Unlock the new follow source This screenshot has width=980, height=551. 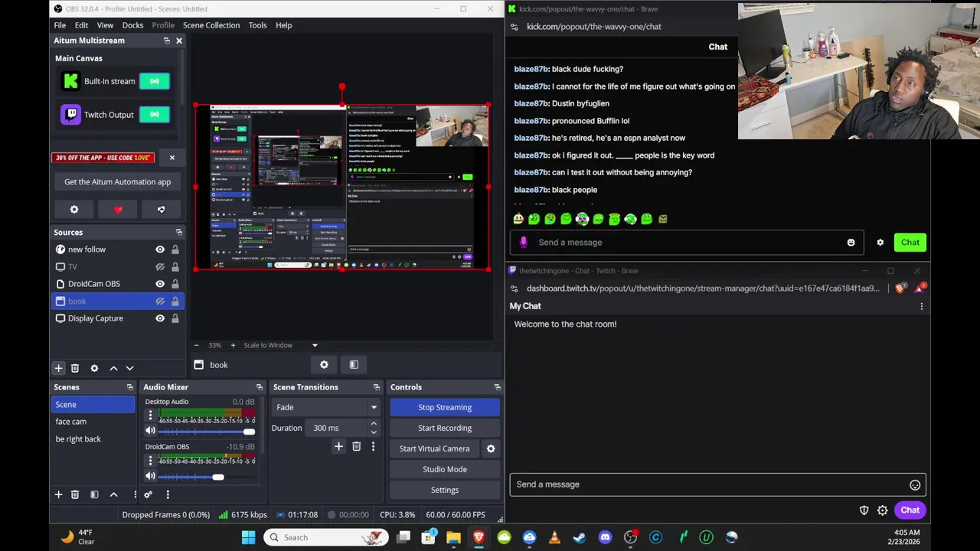(175, 249)
